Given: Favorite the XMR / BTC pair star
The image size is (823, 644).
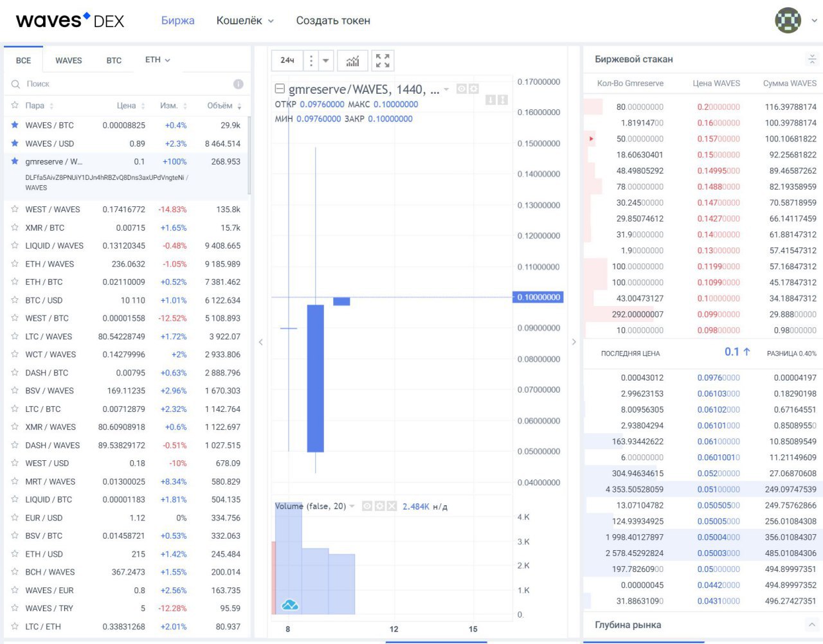Looking at the screenshot, I should click(x=15, y=228).
